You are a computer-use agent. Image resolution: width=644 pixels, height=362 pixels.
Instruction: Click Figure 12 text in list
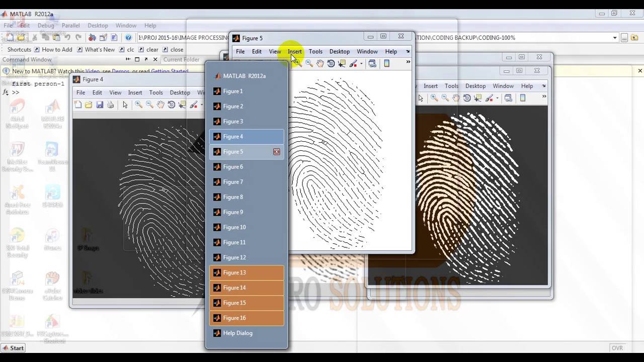click(x=234, y=257)
